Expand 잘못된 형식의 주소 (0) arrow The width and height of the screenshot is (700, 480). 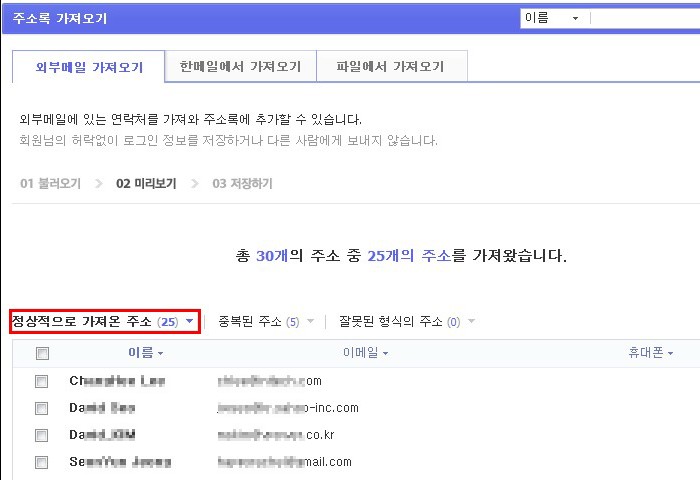pyautogui.click(x=471, y=321)
